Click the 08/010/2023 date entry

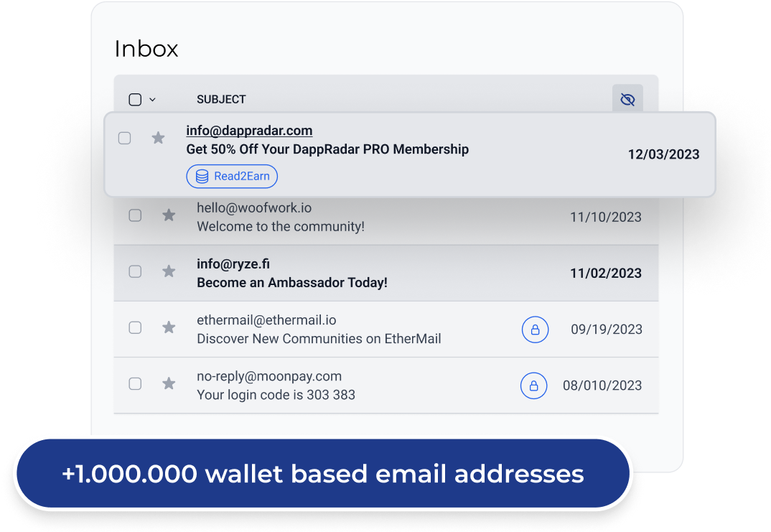pyautogui.click(x=602, y=386)
